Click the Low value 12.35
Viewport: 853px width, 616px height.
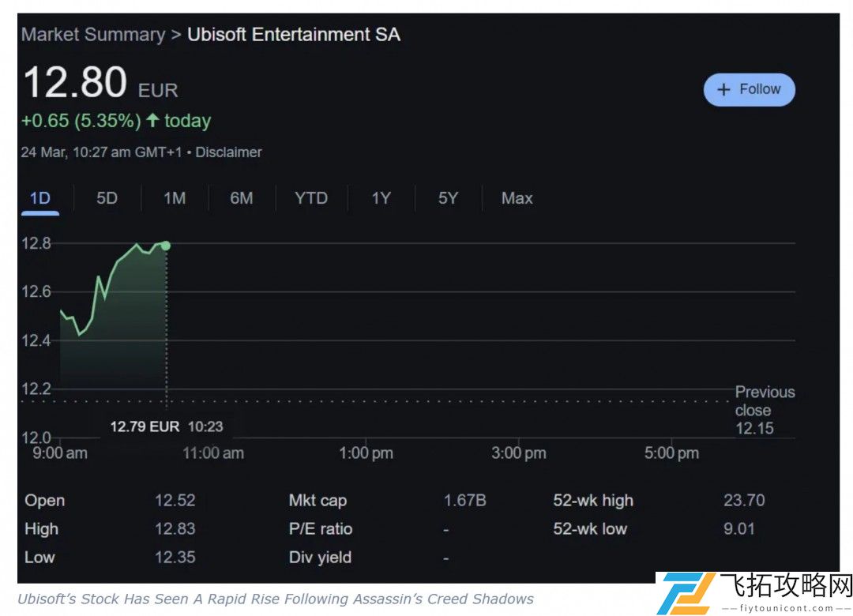tap(175, 558)
